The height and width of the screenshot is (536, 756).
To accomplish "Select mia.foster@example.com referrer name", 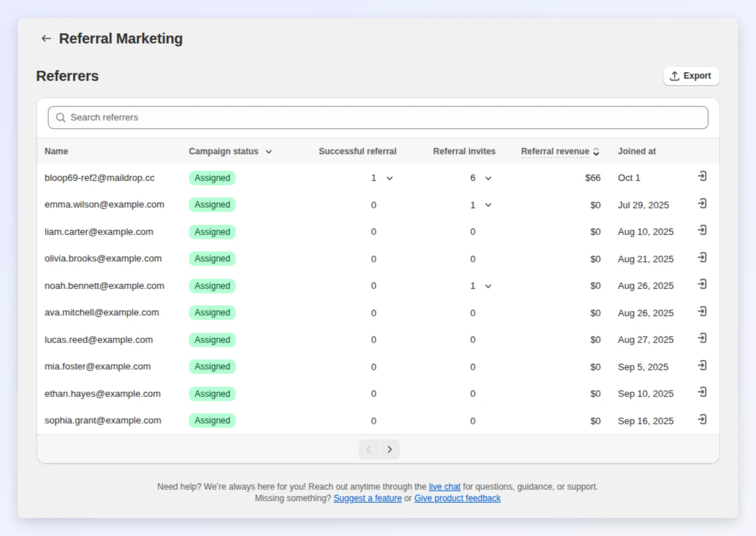I will pos(98,367).
